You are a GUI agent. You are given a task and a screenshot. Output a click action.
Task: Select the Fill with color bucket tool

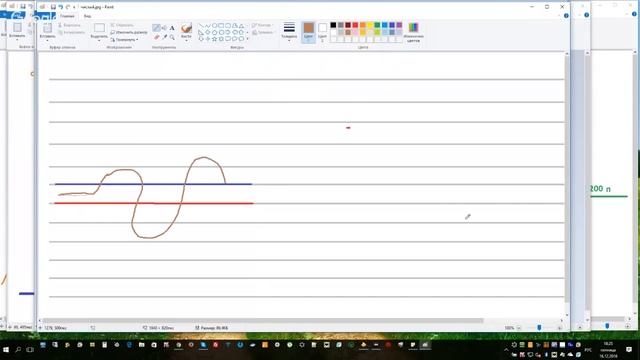[x=164, y=28]
